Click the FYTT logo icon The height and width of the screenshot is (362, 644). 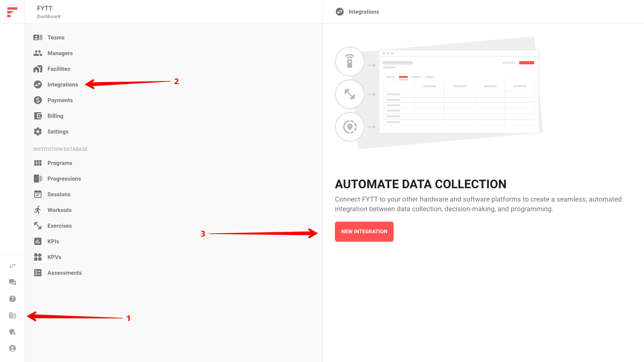(12, 12)
